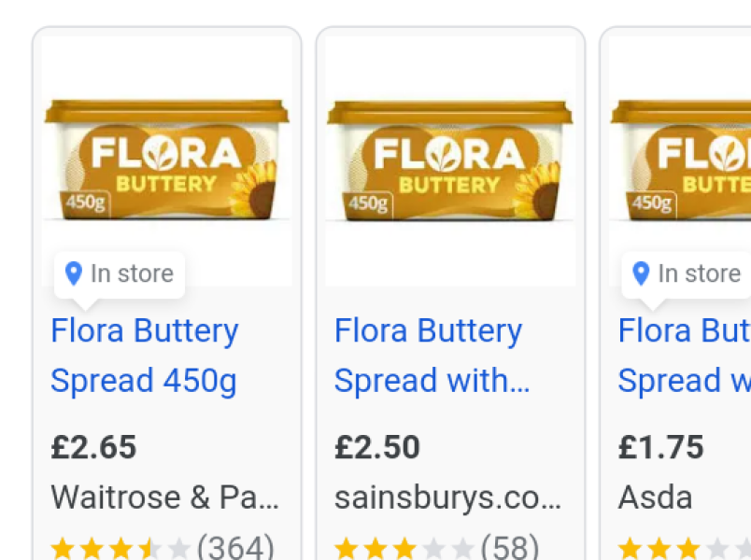The image size is (751, 560).
Task: Click the £2.65 price
Action: click(x=93, y=447)
